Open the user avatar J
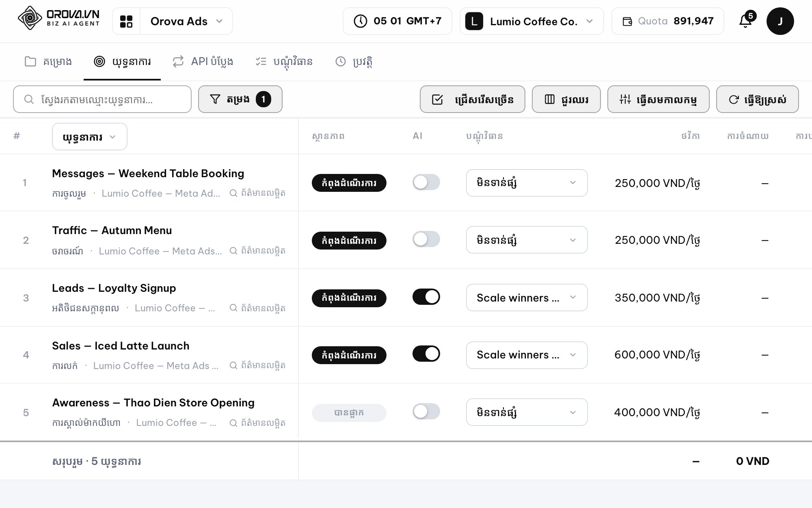Viewport: 812px width, 508px height. coord(780,21)
